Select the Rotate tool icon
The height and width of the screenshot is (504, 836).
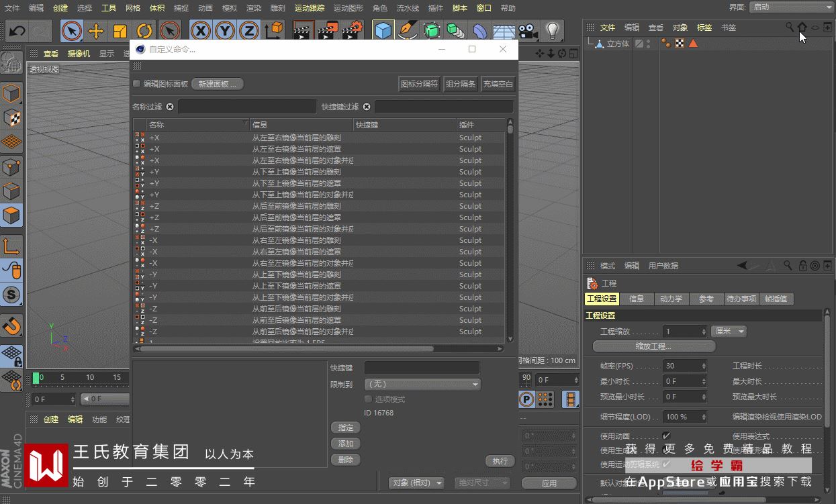(144, 31)
